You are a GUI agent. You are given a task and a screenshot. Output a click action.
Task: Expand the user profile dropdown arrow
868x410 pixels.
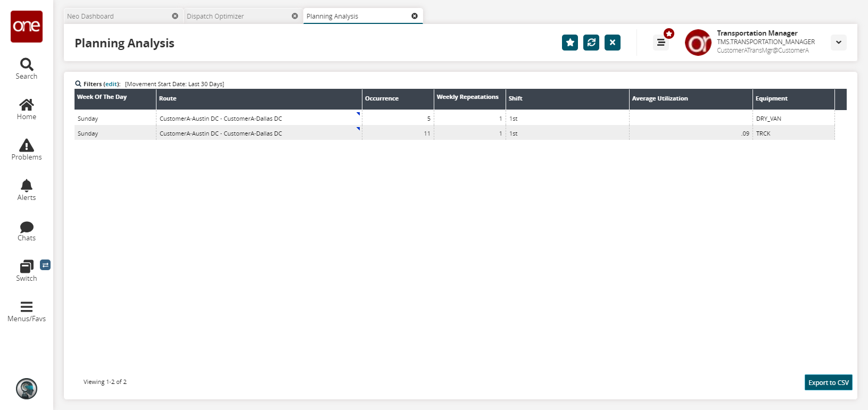(x=838, y=43)
